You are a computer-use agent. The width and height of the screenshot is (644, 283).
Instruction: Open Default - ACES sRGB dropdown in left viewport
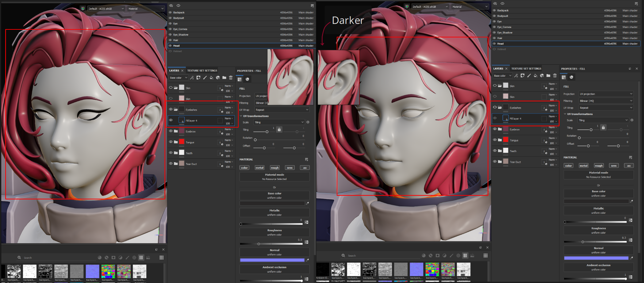[106, 9]
